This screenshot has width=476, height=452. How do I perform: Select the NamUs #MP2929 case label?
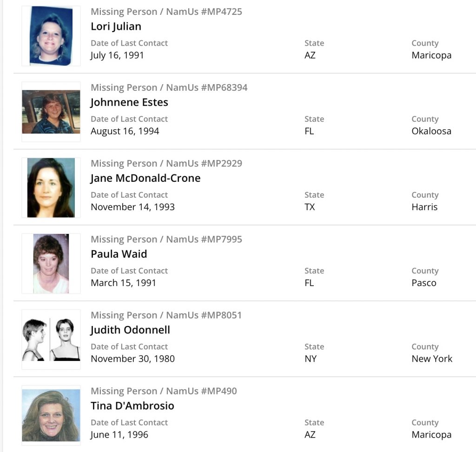166,163
